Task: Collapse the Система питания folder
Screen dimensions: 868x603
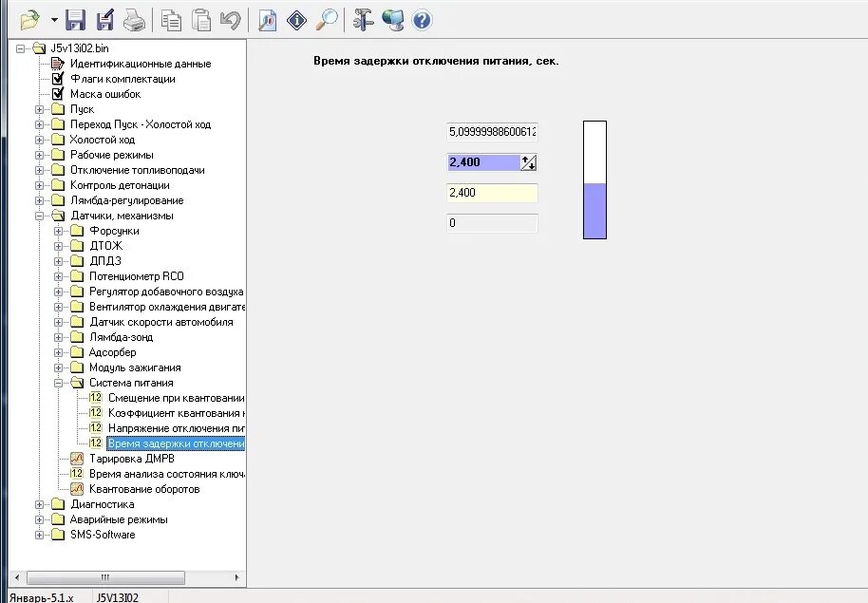Action: click(58, 384)
